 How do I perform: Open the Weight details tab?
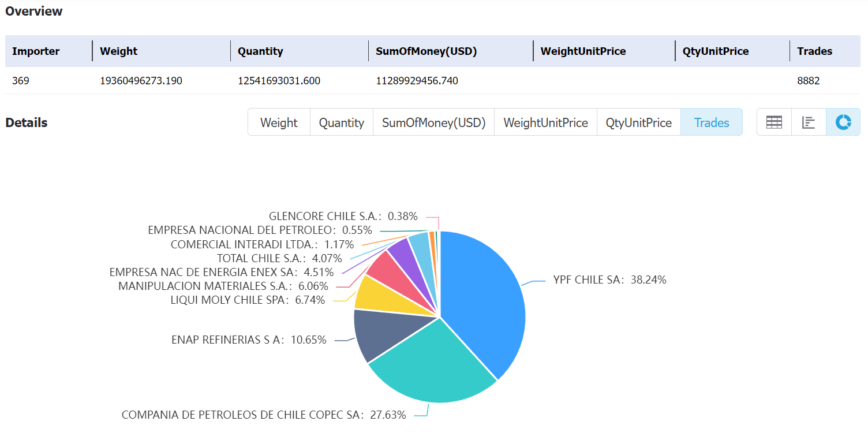279,122
